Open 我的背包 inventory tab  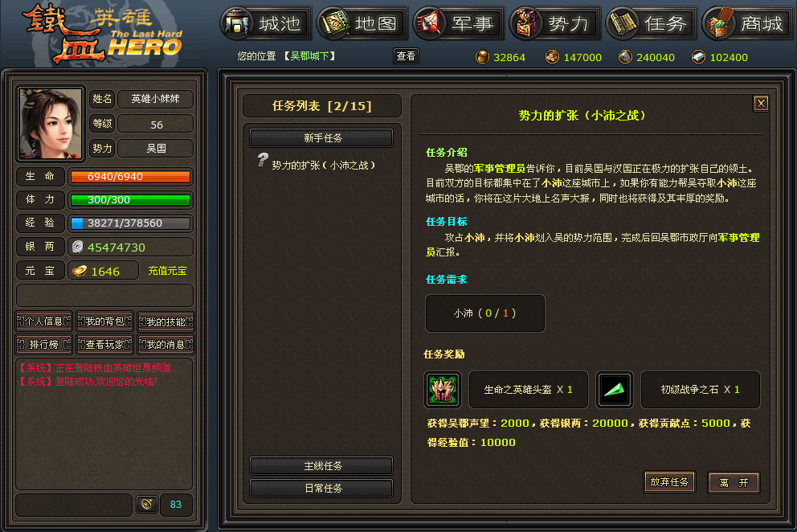[104, 321]
